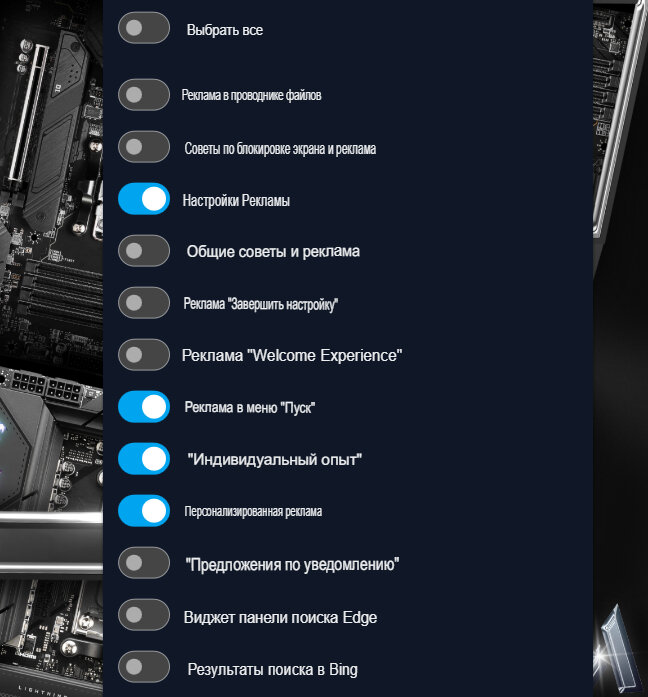Screen dimensions: 648x697
Task: Switch on "Общие советы и реклама" toggle
Action: tap(144, 251)
